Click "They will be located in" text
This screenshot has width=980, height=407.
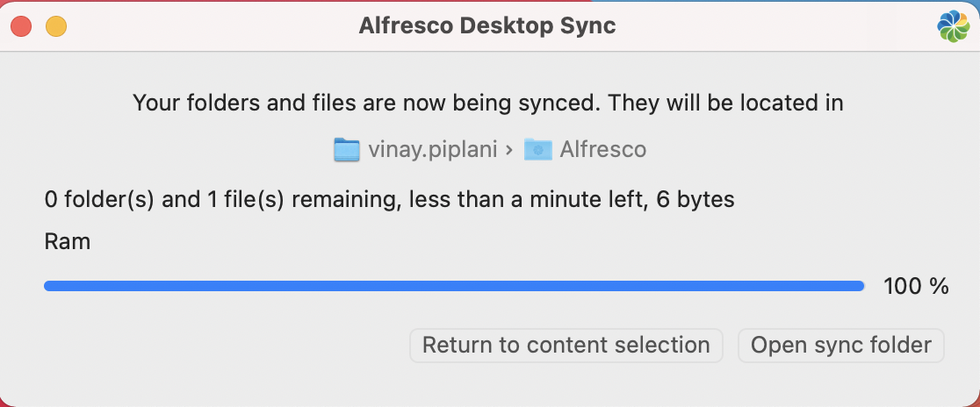pyautogui.click(x=725, y=104)
